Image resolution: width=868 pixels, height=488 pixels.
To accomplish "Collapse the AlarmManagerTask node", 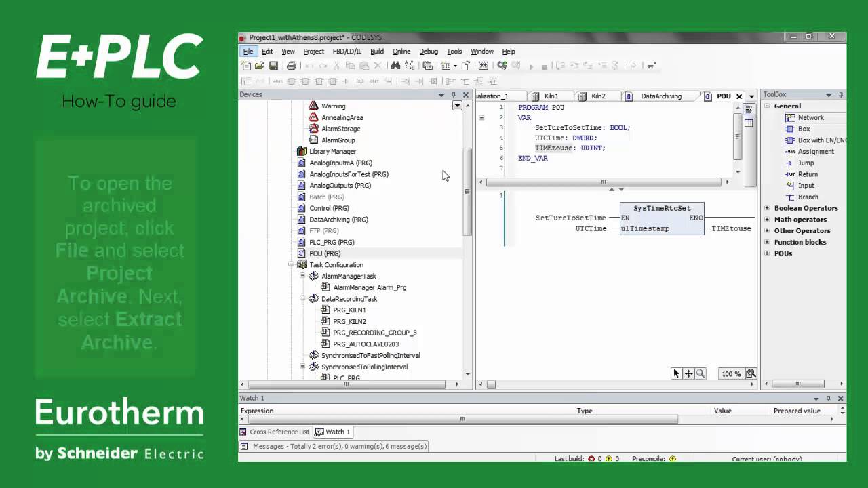I will pos(302,276).
